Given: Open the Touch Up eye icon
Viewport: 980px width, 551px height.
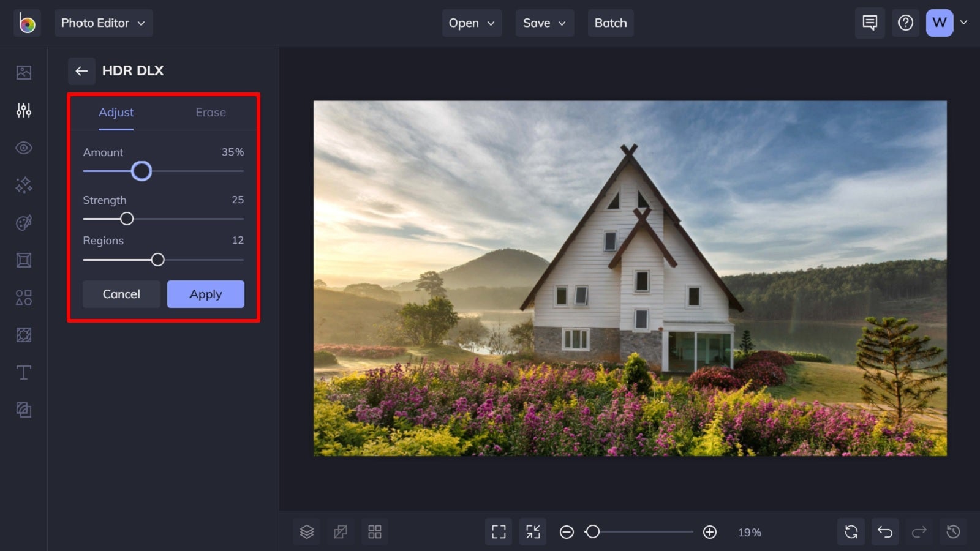Looking at the screenshot, I should 24,148.
